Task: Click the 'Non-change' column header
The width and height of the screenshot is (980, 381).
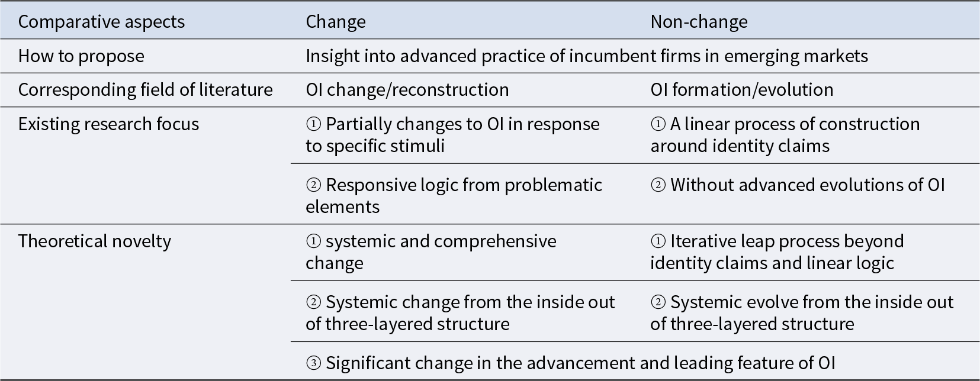Action: 699,22
